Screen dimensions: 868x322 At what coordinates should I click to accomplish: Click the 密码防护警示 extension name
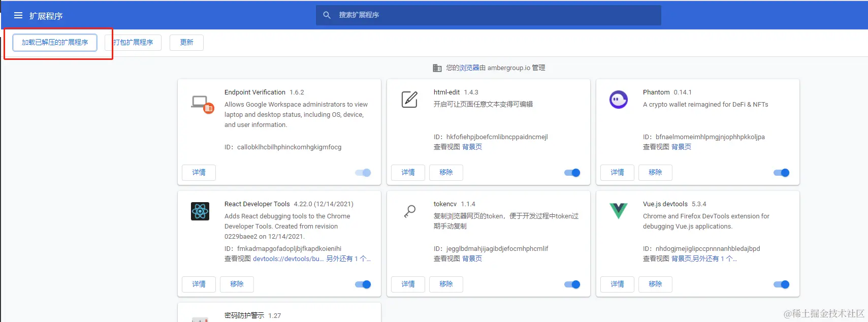click(x=244, y=316)
